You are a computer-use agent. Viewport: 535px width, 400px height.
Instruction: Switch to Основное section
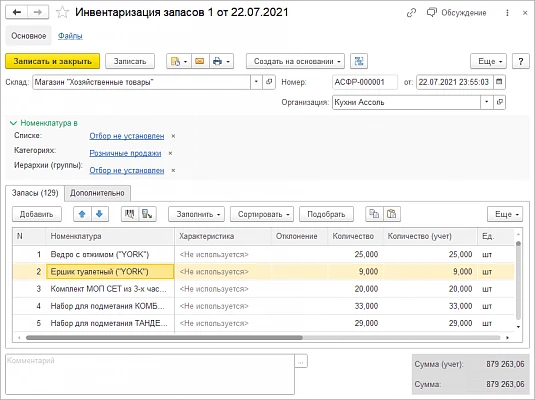click(x=29, y=36)
